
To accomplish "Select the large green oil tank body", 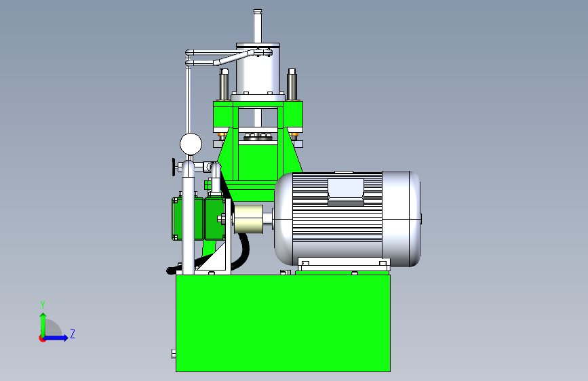I will coord(283,323).
